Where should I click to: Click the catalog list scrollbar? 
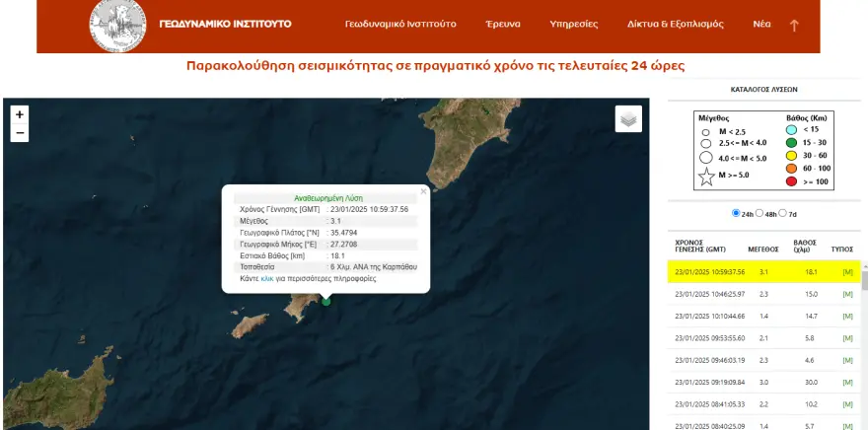click(x=864, y=296)
